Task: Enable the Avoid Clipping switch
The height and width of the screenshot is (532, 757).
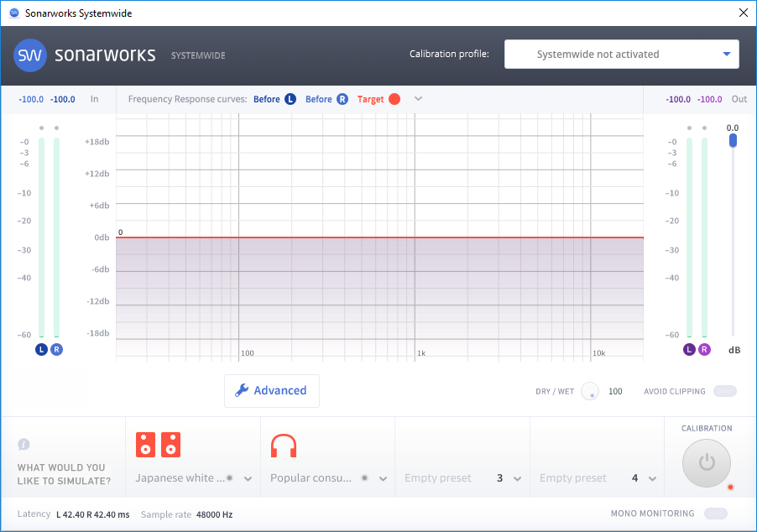Action: [x=725, y=391]
